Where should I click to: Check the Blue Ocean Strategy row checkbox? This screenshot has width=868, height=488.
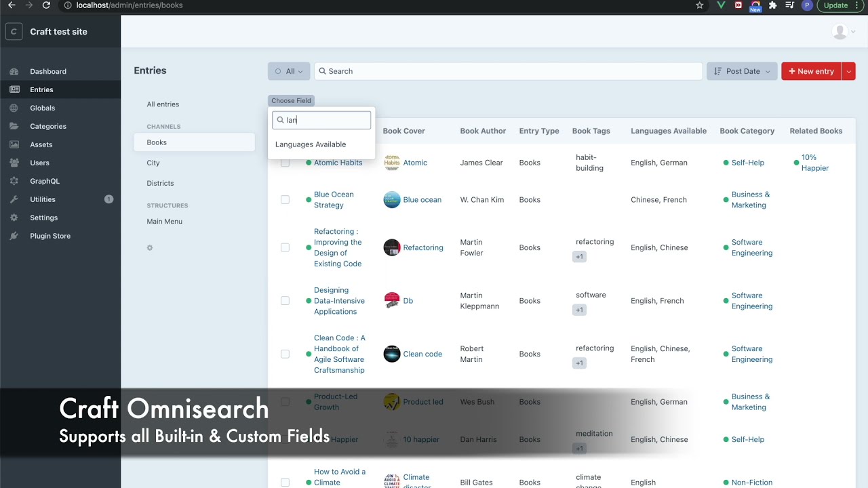point(285,200)
